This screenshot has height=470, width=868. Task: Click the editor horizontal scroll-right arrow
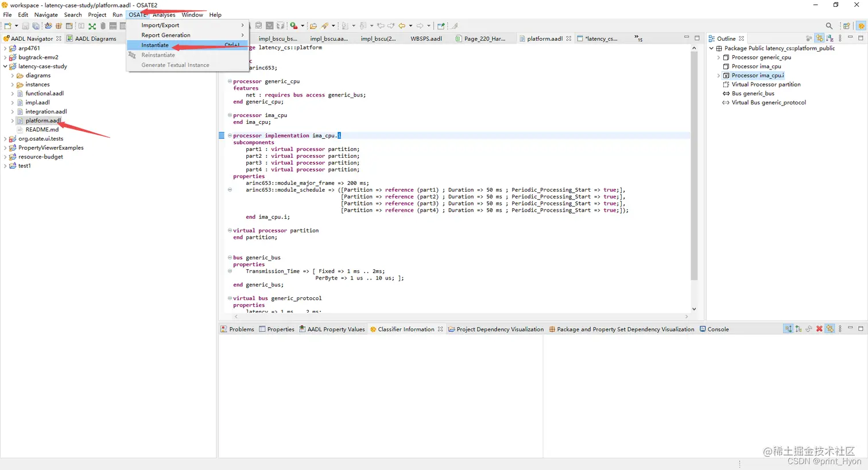point(687,316)
